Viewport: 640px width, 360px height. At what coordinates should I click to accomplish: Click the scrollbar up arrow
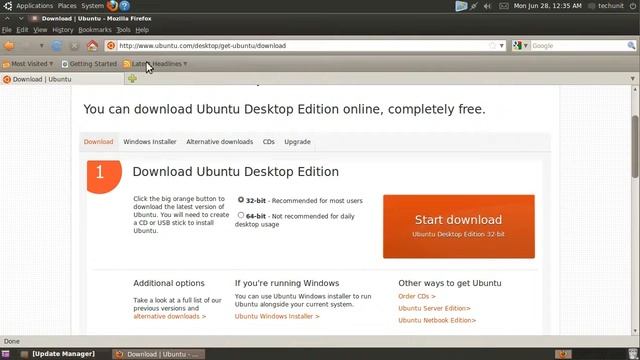pyautogui.click(x=635, y=90)
